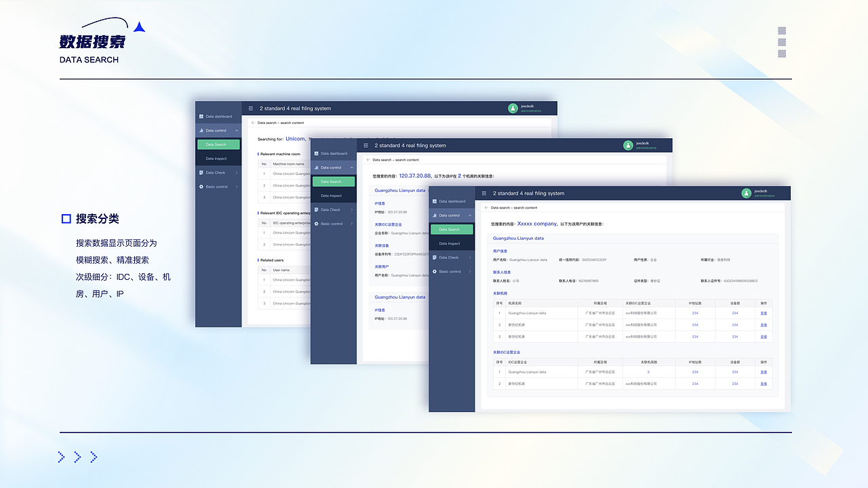Select Data Search in front window sidebar
Viewport: 868px width, 488px height.
(x=452, y=230)
